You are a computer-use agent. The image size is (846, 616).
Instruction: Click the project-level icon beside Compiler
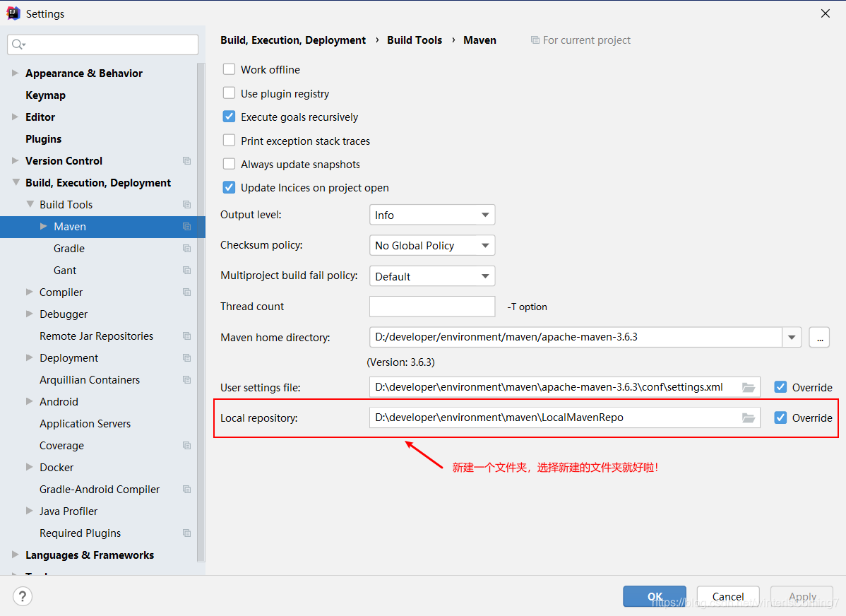pos(186,292)
